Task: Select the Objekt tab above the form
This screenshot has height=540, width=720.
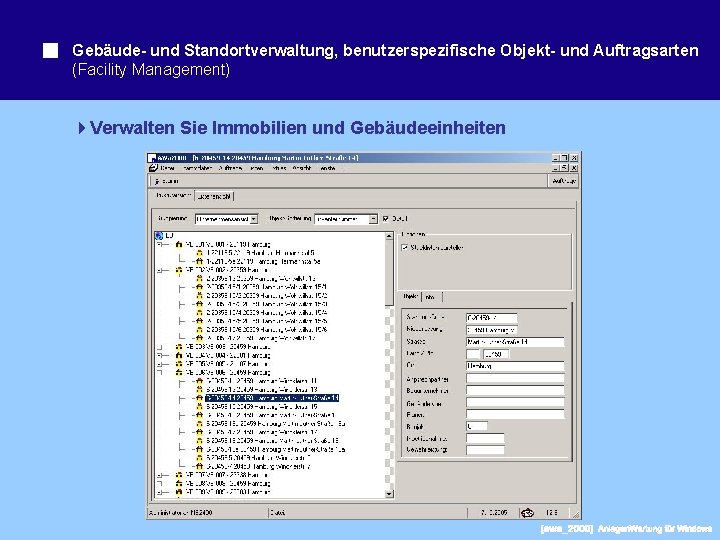Action: 411,296
